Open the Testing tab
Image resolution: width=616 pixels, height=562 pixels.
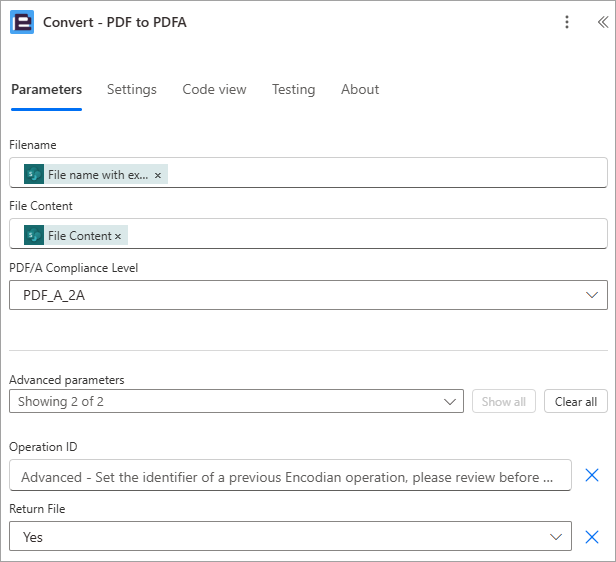(x=293, y=90)
